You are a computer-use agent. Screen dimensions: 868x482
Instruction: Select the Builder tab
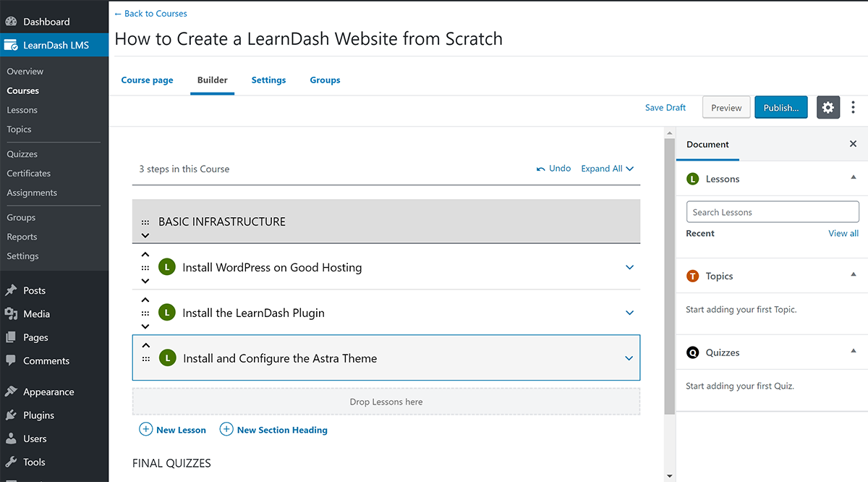pyautogui.click(x=213, y=80)
